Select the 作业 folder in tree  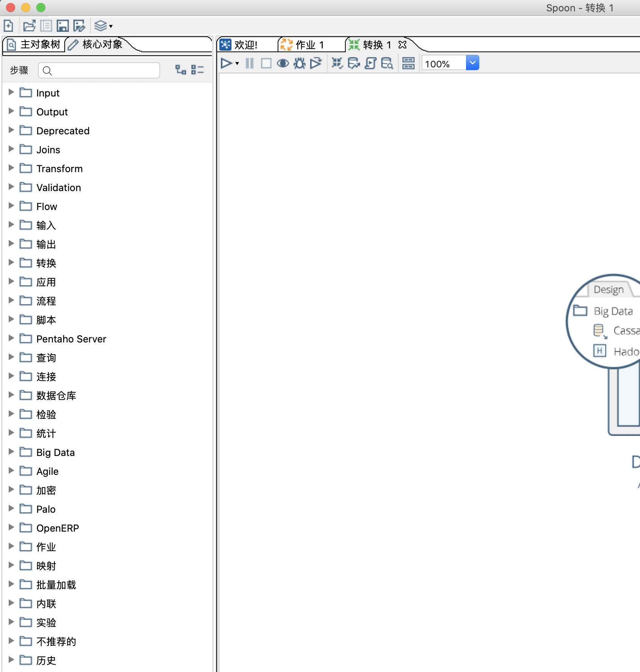click(x=46, y=547)
